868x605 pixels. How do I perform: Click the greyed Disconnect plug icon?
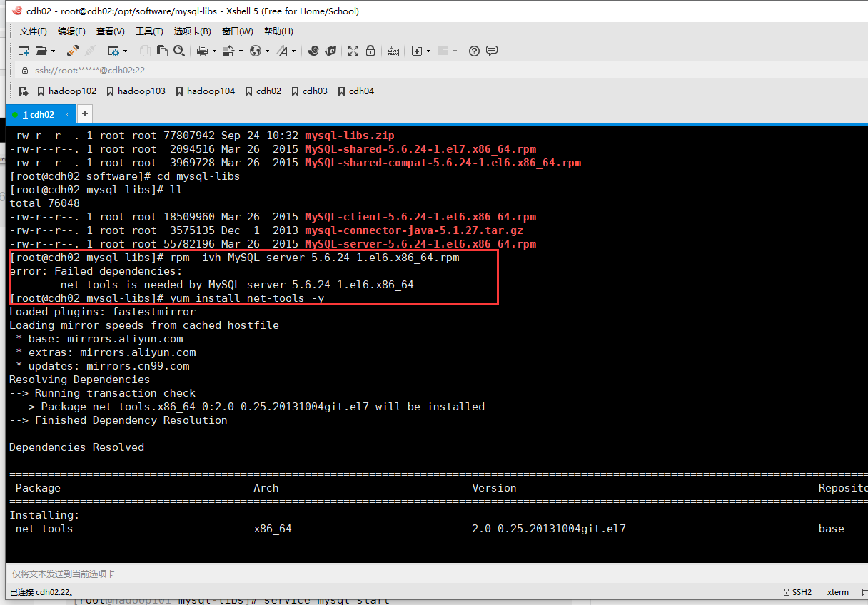[x=90, y=51]
